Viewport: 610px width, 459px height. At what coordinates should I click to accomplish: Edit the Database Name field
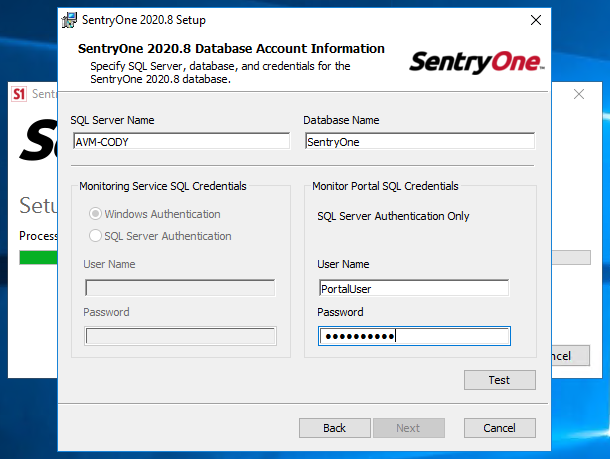tap(420, 141)
